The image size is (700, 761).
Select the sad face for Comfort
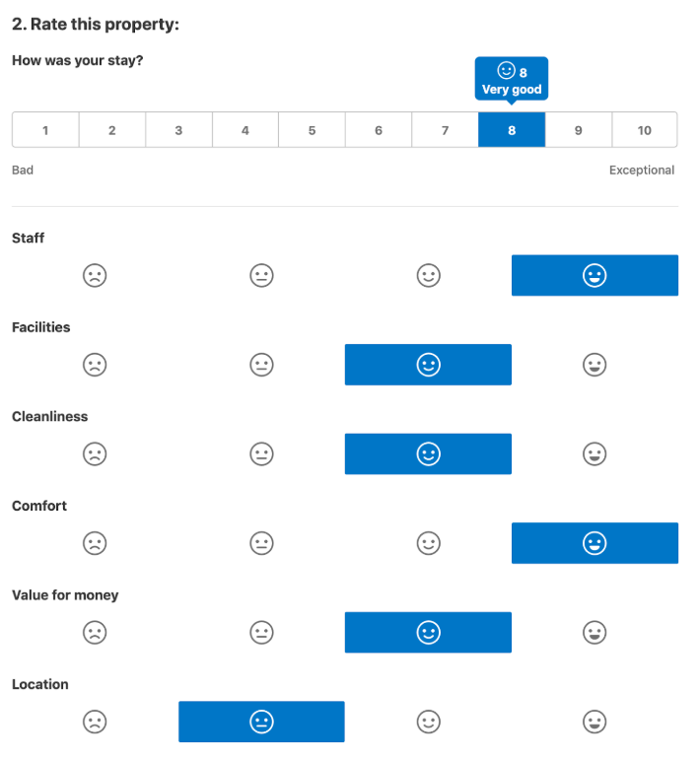(x=95, y=543)
